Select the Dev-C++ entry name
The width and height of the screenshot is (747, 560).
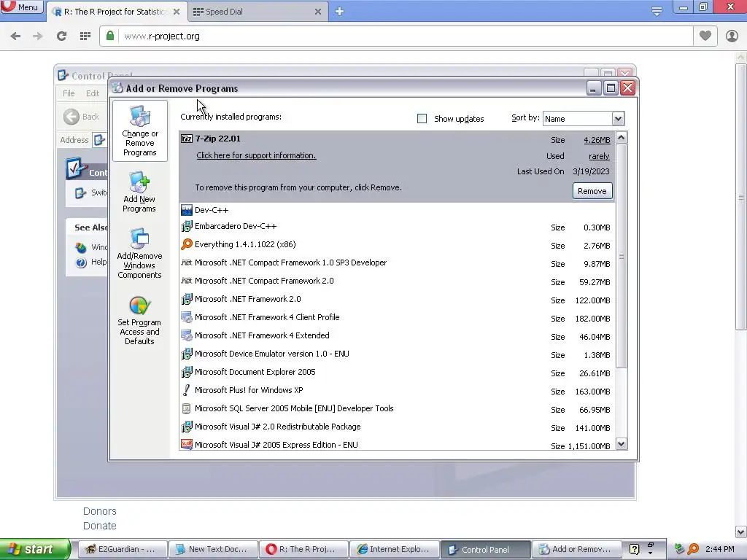click(x=212, y=210)
